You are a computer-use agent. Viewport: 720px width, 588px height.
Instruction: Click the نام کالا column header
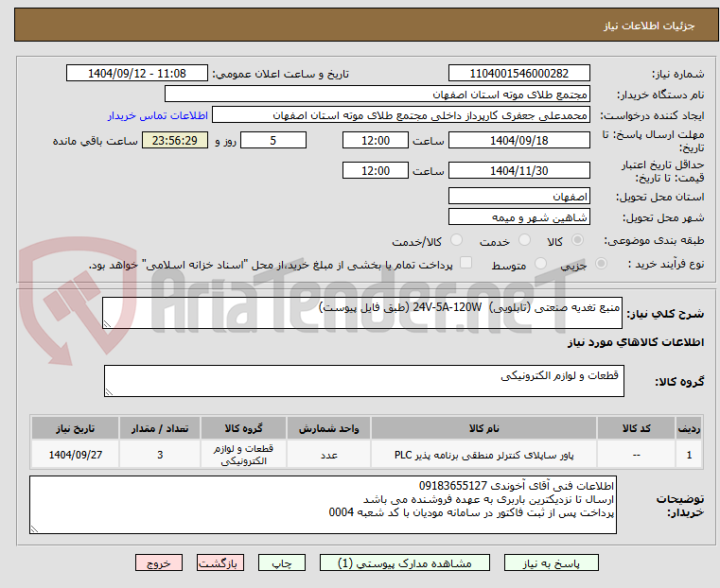(483, 428)
